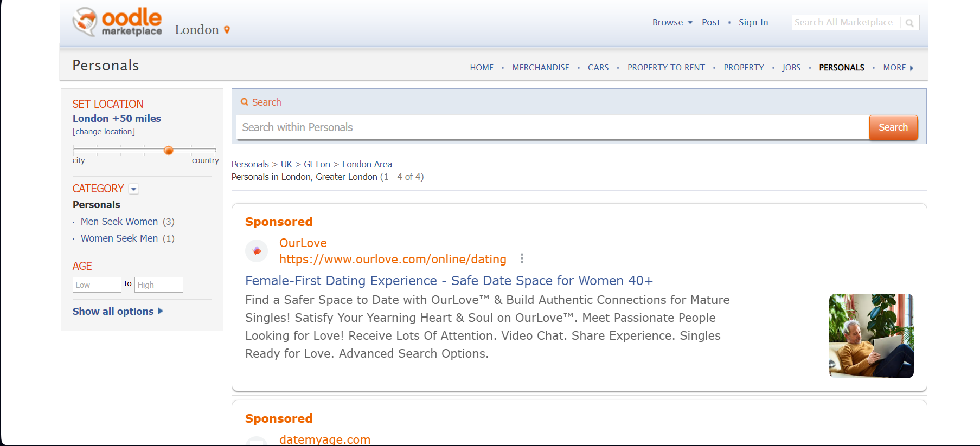Click the London +50 miles location link
The height and width of the screenshot is (446, 980).
(117, 118)
